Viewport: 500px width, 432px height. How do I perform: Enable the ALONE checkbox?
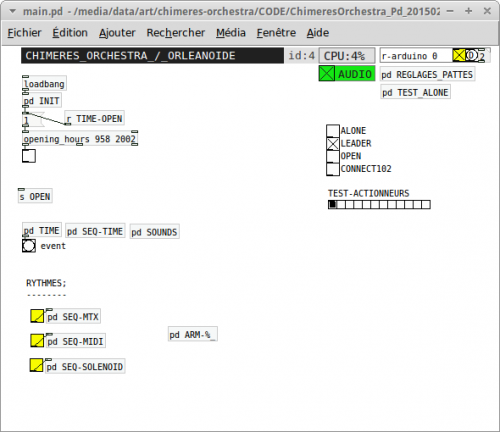coord(333,131)
